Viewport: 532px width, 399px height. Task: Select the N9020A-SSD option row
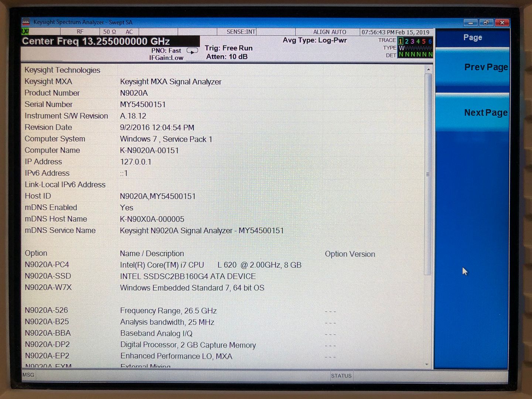[140, 276]
